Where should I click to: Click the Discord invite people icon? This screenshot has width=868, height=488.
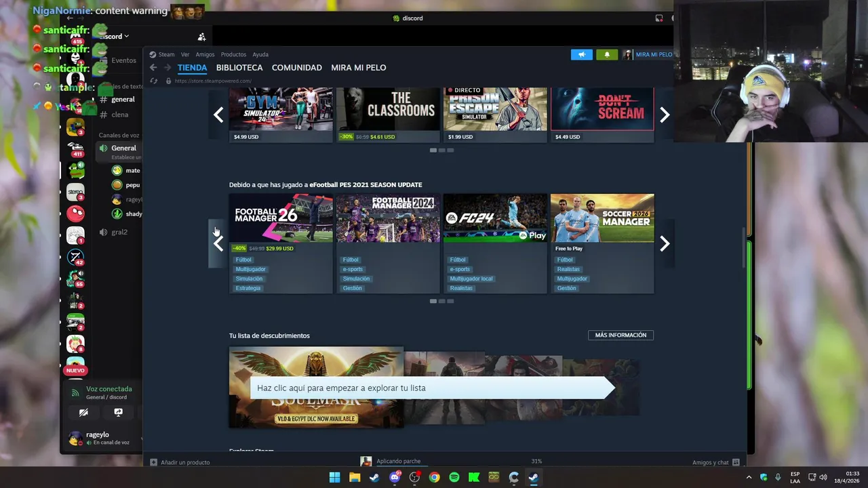click(x=201, y=37)
